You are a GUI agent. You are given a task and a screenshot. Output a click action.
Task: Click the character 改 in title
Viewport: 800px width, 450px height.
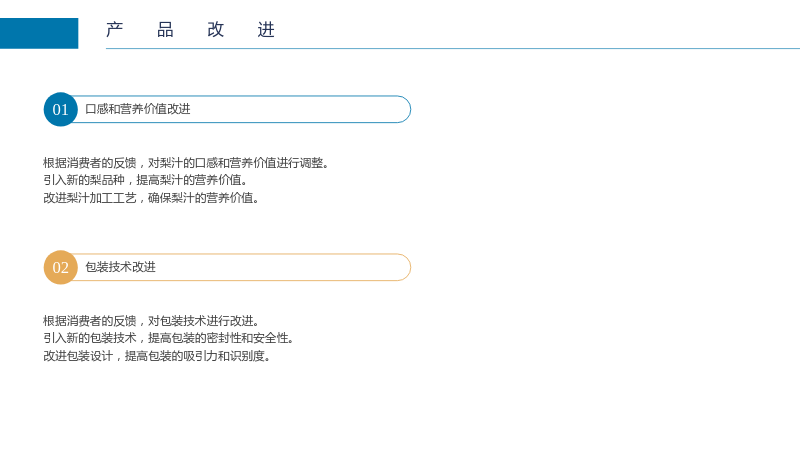[x=215, y=30]
